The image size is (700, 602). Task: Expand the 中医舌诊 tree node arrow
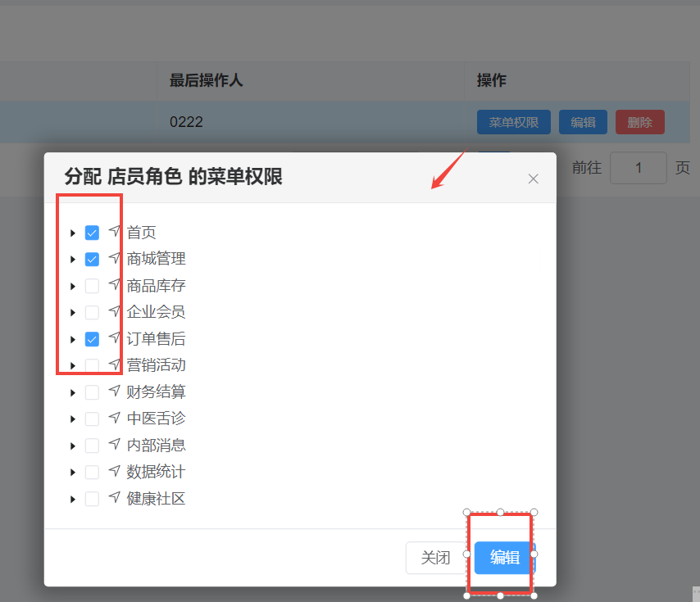73,419
